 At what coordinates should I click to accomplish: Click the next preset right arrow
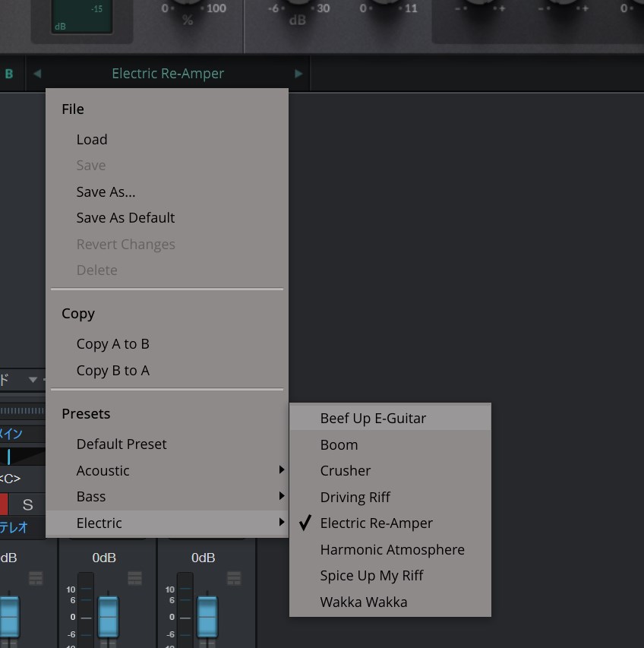click(298, 74)
